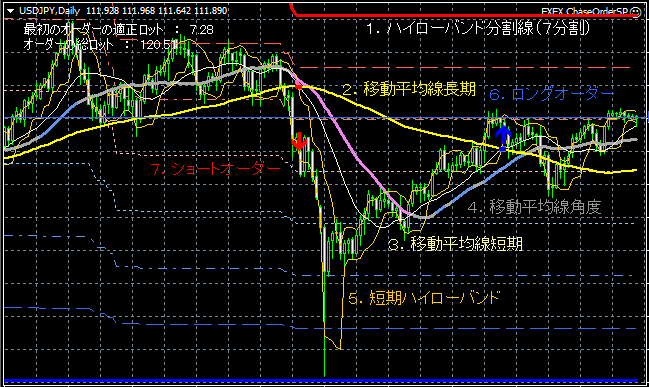Select the '7. ショートオーダー' red label

tap(216, 169)
